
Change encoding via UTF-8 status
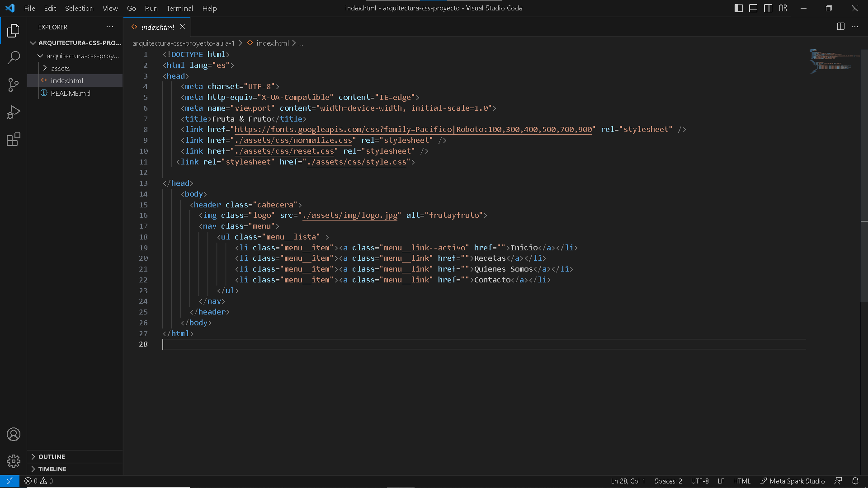(x=699, y=481)
